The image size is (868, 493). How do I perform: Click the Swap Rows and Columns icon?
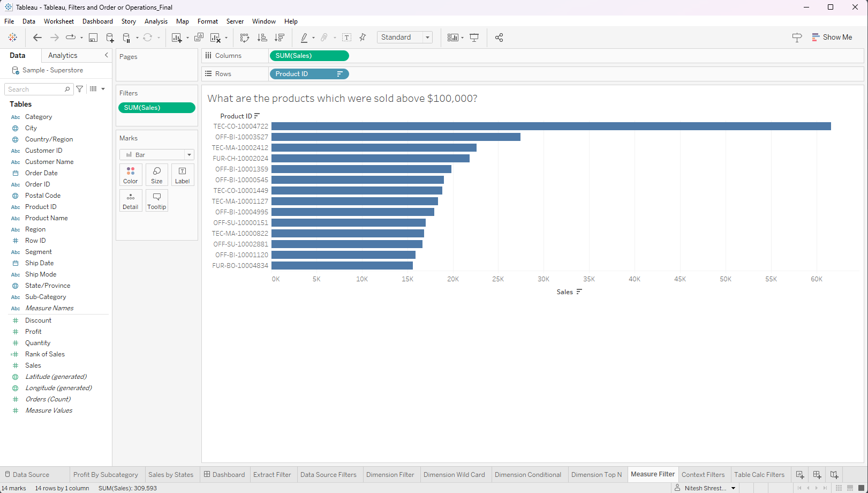click(x=245, y=38)
